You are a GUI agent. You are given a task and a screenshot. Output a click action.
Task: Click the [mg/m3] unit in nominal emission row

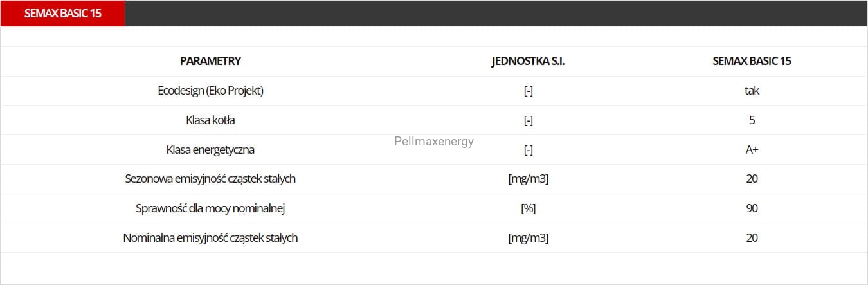[528, 238]
